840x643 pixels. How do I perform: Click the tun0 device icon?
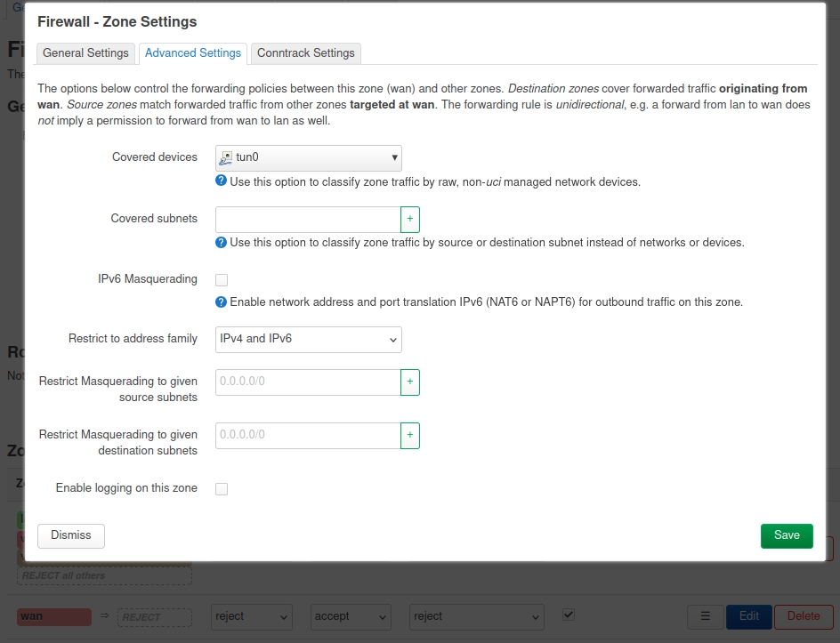pyautogui.click(x=226, y=157)
